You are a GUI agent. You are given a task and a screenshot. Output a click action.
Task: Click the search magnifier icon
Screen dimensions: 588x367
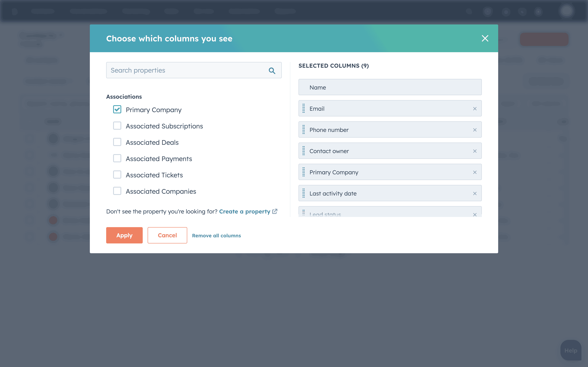click(x=272, y=71)
